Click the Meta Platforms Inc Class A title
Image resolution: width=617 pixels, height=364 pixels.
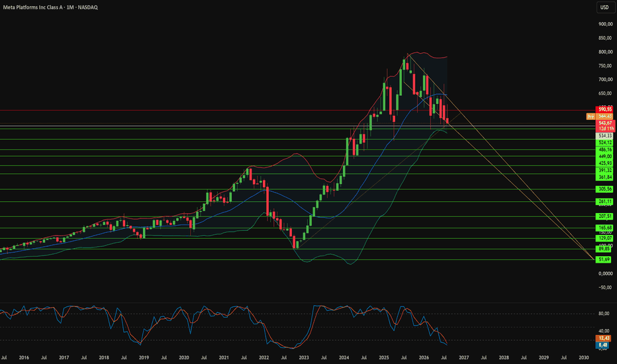(x=32, y=7)
